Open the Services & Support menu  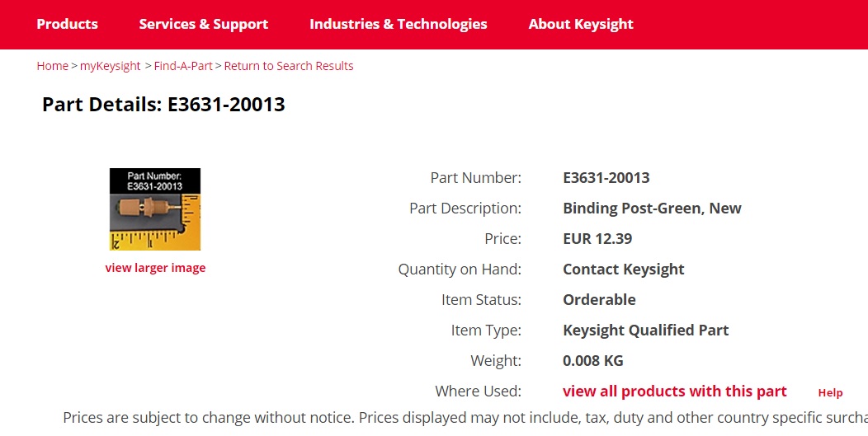(x=203, y=25)
